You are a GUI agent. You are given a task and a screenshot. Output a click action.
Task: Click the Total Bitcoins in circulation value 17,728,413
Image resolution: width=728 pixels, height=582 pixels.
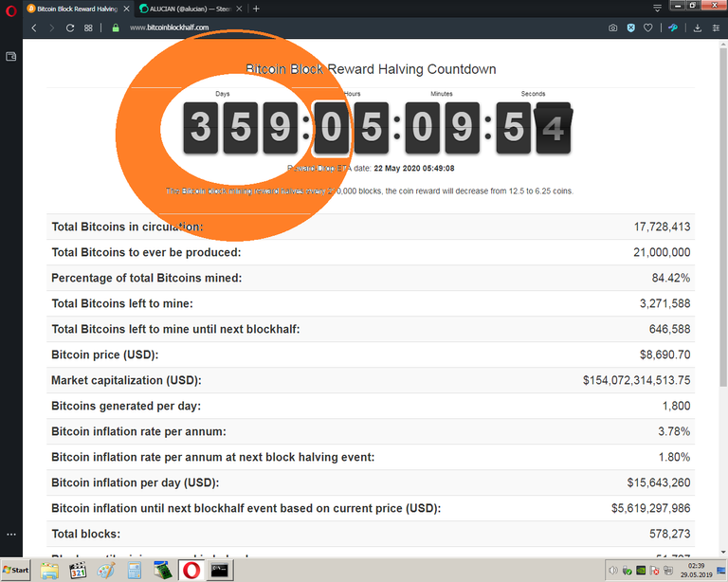(x=662, y=227)
